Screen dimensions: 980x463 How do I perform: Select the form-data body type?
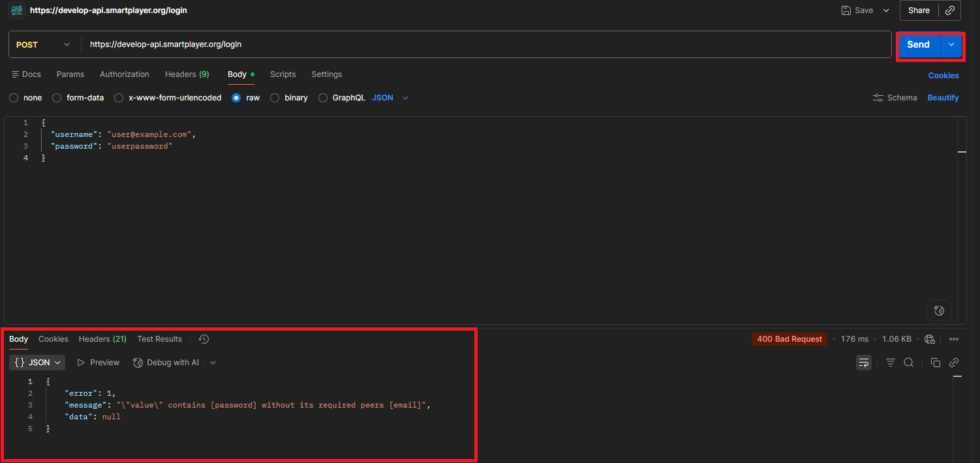[57, 98]
